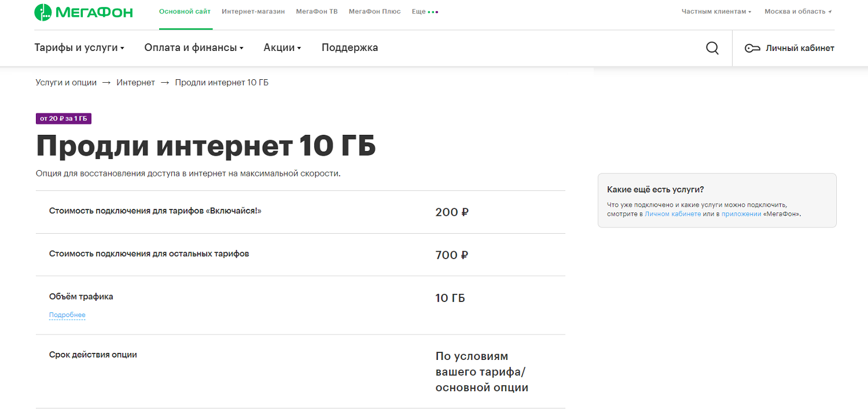The width and height of the screenshot is (868, 416).
Task: Click the Срок действия опции label
Action: pyautogui.click(x=93, y=354)
